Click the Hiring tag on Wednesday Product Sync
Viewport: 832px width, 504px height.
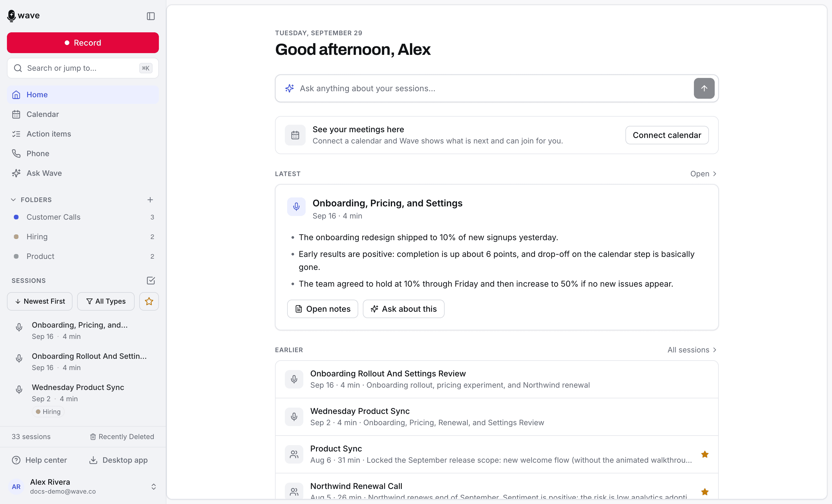click(48, 412)
